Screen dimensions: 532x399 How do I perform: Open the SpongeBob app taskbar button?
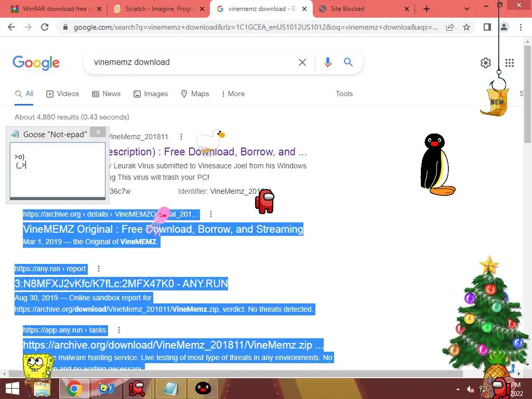pyautogui.click(x=106, y=389)
